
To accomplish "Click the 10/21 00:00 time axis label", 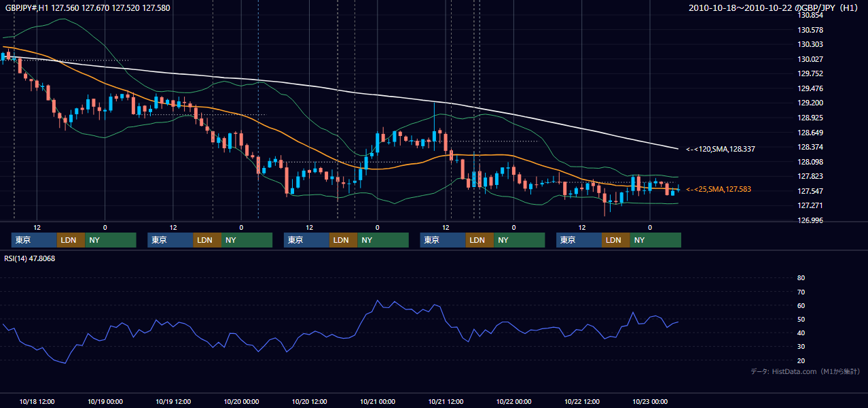I will tap(378, 401).
